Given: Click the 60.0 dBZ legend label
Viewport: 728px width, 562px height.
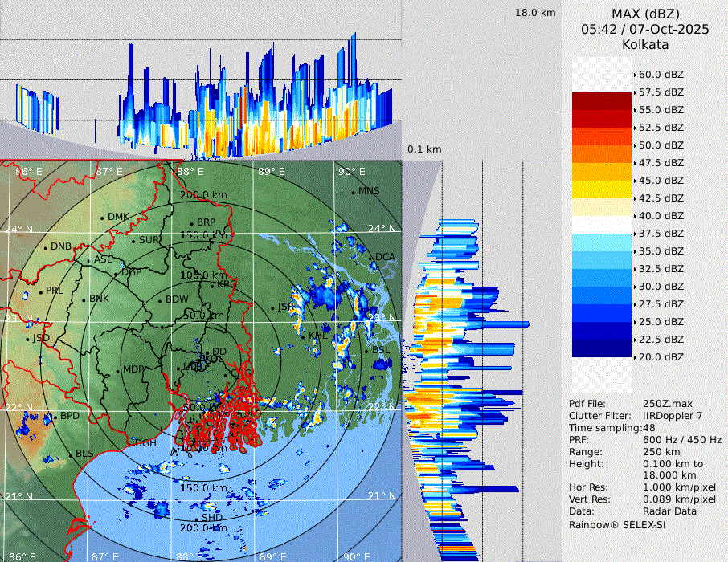Looking at the screenshot, I should point(661,75).
